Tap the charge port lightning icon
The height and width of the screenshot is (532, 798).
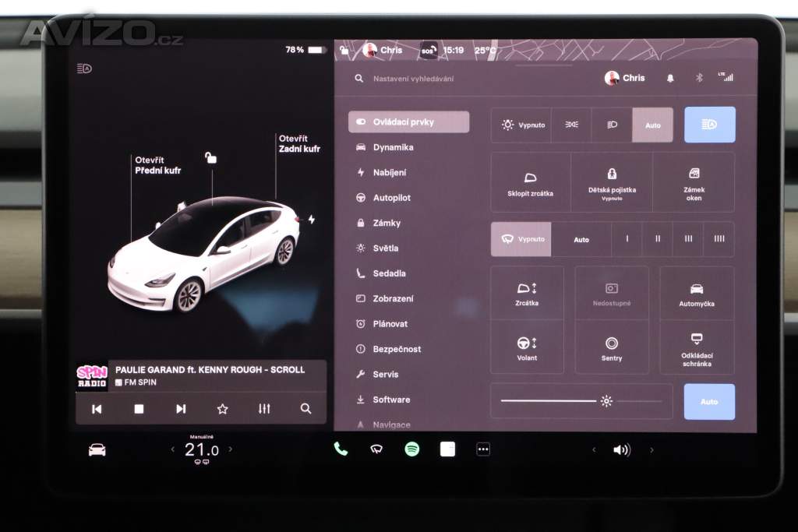312,219
